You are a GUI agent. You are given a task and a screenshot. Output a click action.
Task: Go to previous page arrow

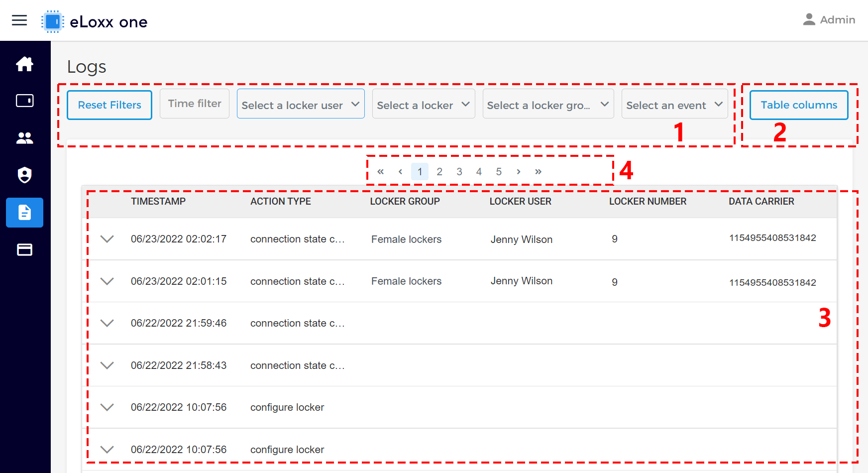coord(400,171)
